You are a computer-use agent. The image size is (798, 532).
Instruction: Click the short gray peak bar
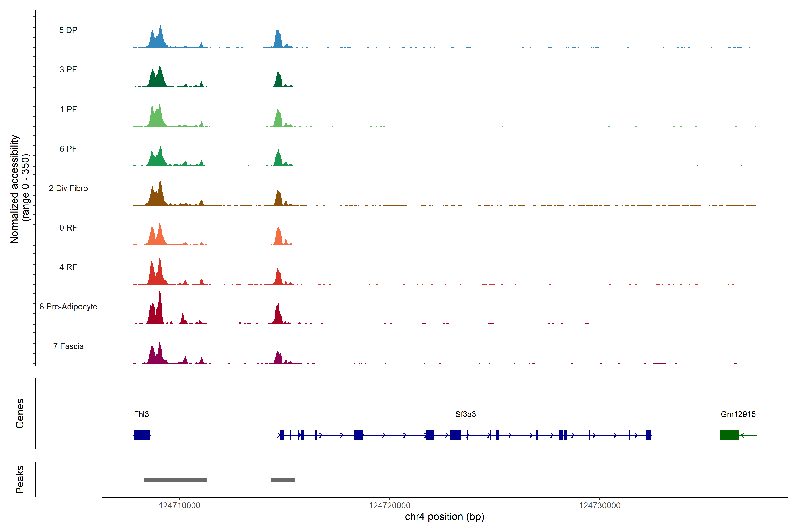coord(283,480)
